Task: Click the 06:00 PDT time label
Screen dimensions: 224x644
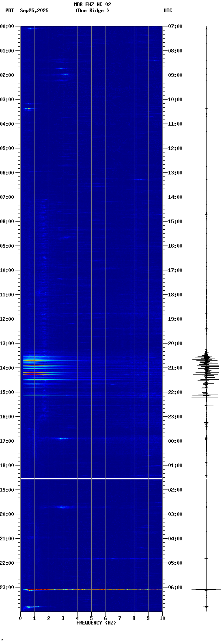Action: point(7,173)
